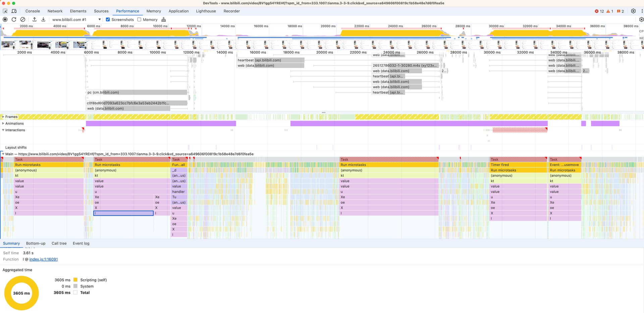This screenshot has height=313, width=644.
Task: Click the reload and record icon
Action: click(x=14, y=19)
